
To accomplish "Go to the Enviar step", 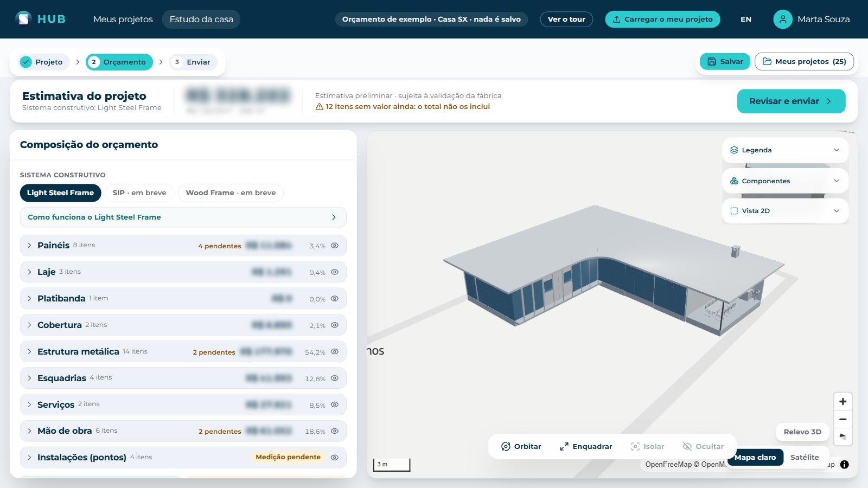I will [193, 62].
